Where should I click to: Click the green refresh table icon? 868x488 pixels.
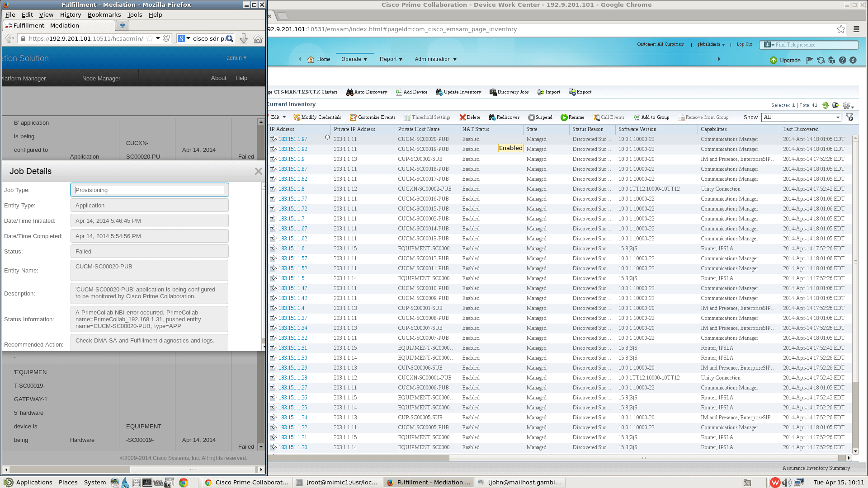click(826, 105)
